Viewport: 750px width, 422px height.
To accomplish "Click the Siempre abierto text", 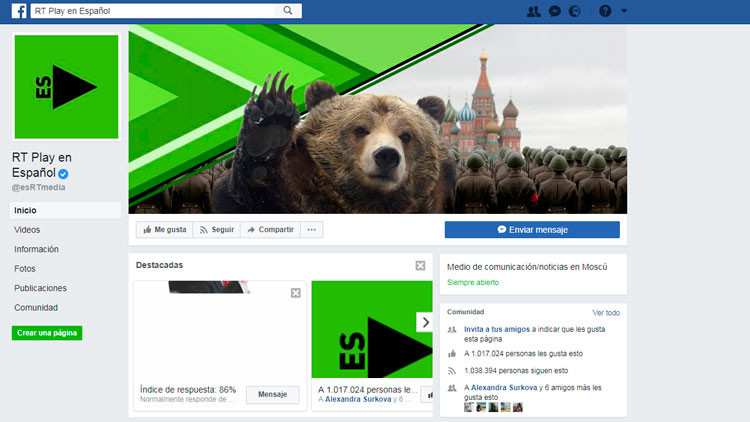I will pos(473,283).
